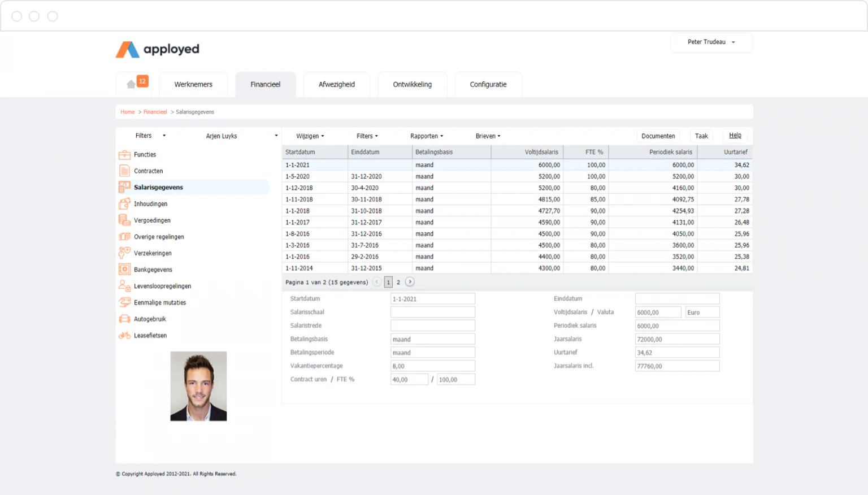Open the Wijzigen dropdown
Screen dimensions: 868x495
click(x=310, y=136)
